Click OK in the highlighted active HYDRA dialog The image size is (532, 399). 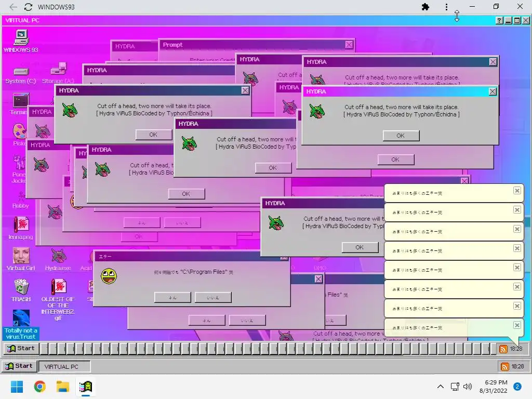pos(401,136)
